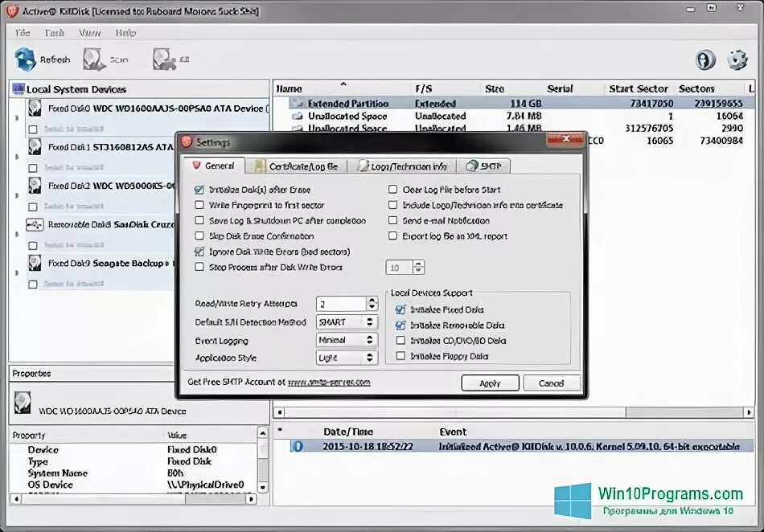
Task: Open the free SMTP server link
Action: (329, 383)
